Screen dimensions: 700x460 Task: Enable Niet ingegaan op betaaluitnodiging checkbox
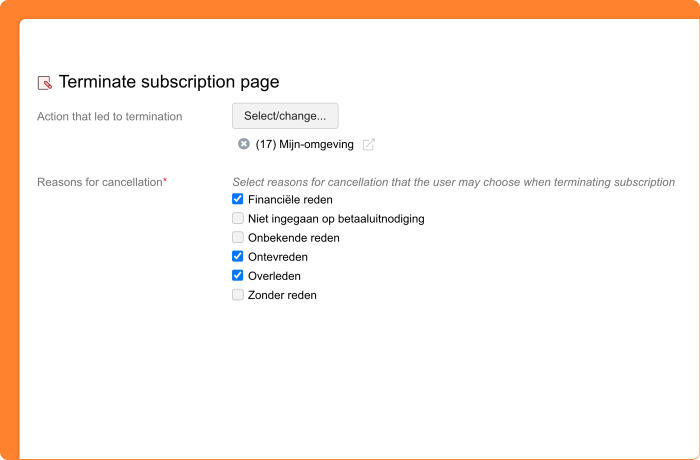(x=238, y=218)
